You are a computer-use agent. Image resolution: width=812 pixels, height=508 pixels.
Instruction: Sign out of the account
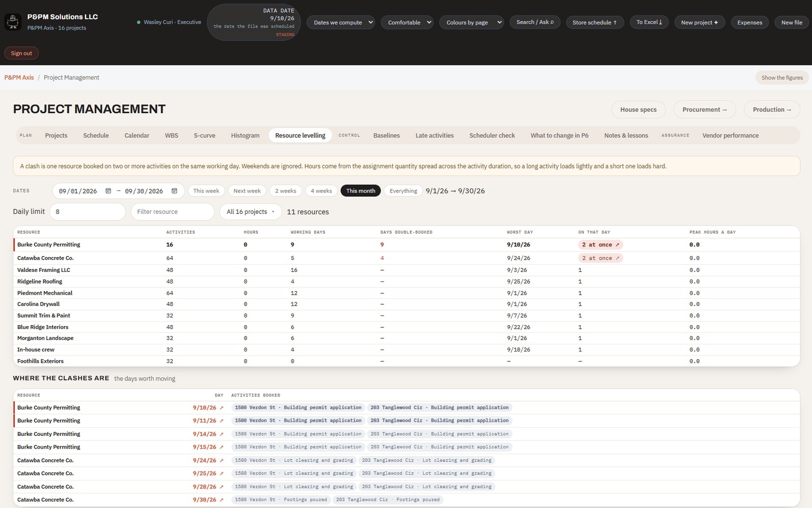pyautogui.click(x=21, y=53)
